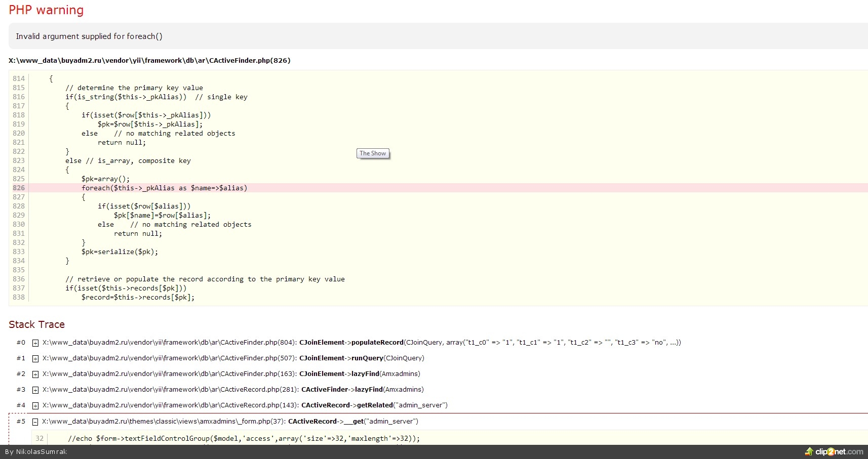Click the 'The Show' tooltip button
The height and width of the screenshot is (459, 868).
tap(373, 153)
